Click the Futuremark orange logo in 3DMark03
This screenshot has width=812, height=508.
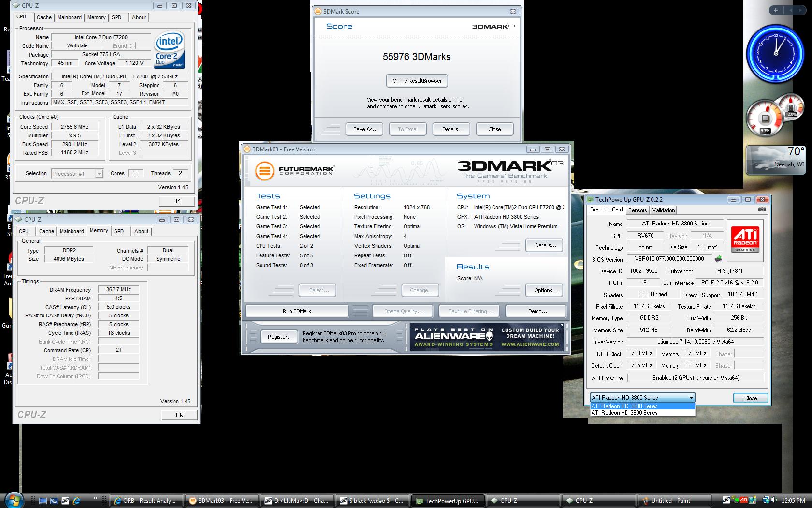tap(264, 171)
